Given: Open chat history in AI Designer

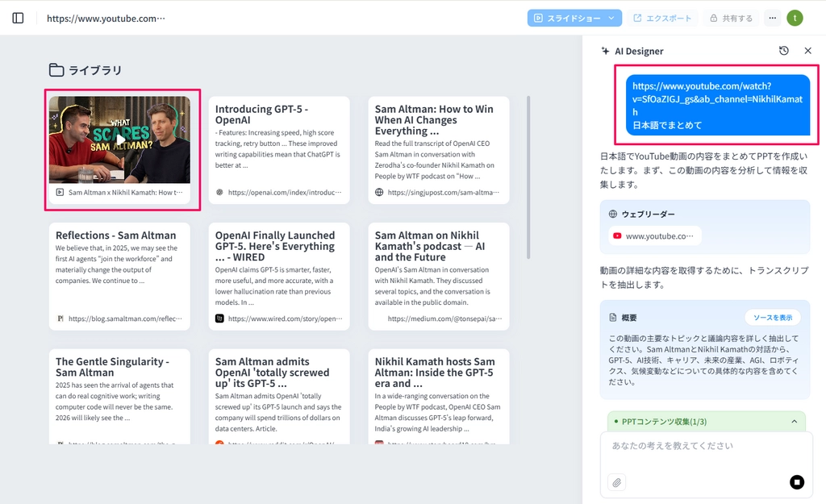Looking at the screenshot, I should [784, 51].
